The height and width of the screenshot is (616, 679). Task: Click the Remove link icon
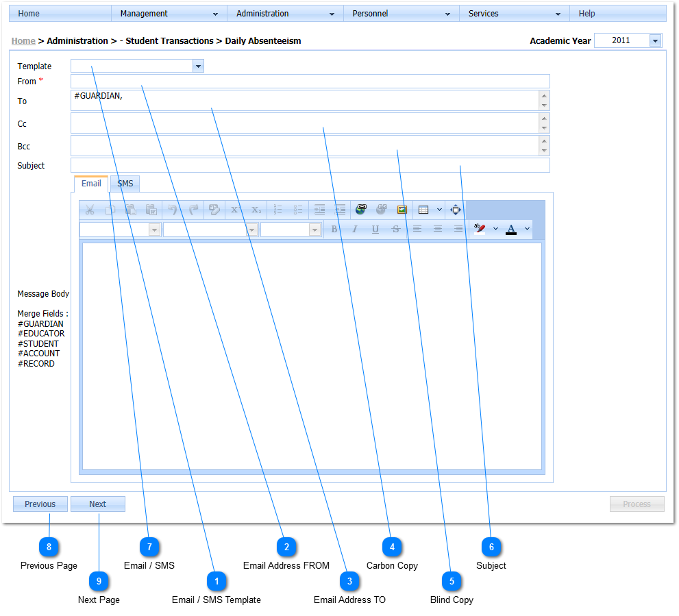[382, 210]
